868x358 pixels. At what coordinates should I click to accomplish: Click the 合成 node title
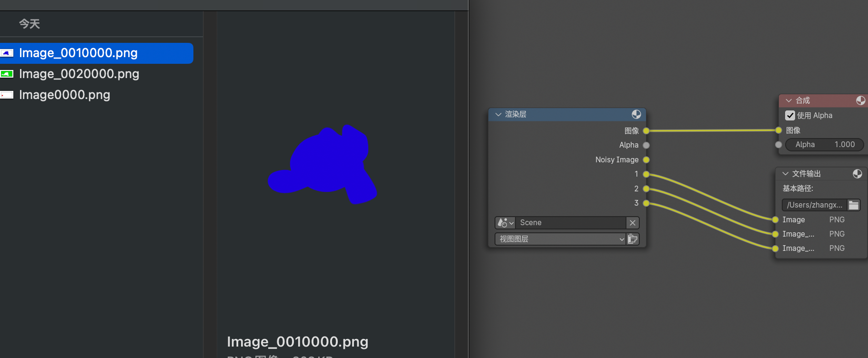click(x=803, y=100)
